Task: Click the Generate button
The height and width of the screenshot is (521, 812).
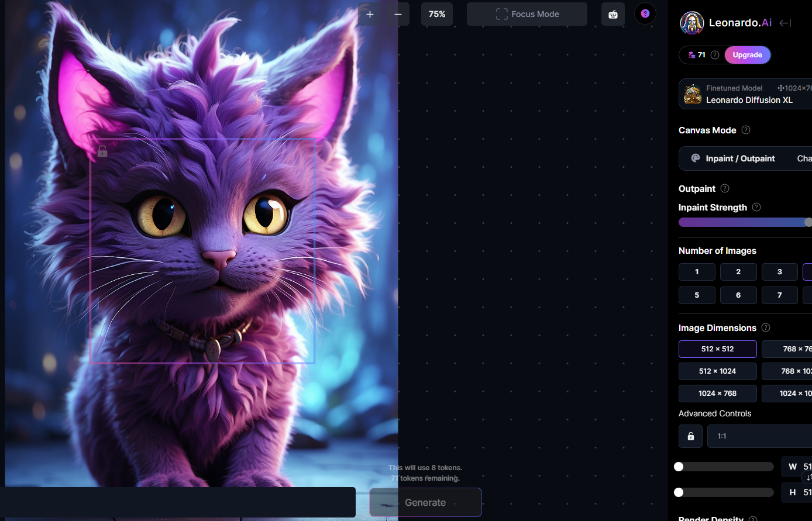Action: [425, 502]
